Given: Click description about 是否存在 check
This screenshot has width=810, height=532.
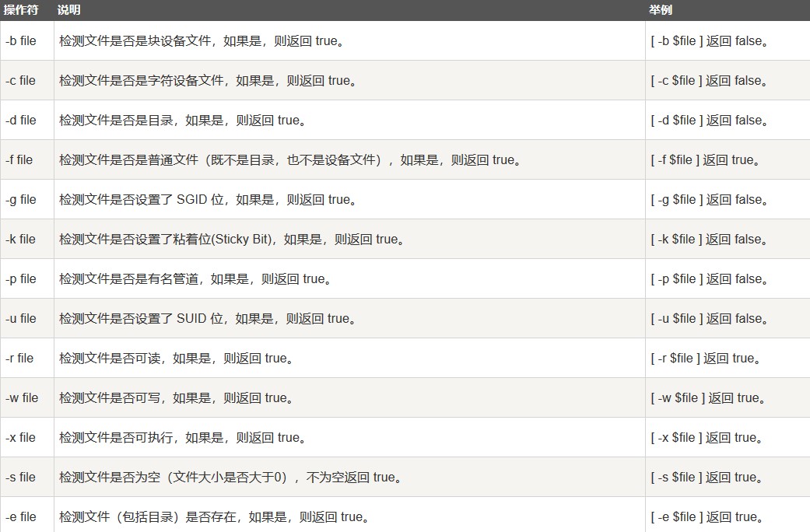Looking at the screenshot, I should point(215,517).
